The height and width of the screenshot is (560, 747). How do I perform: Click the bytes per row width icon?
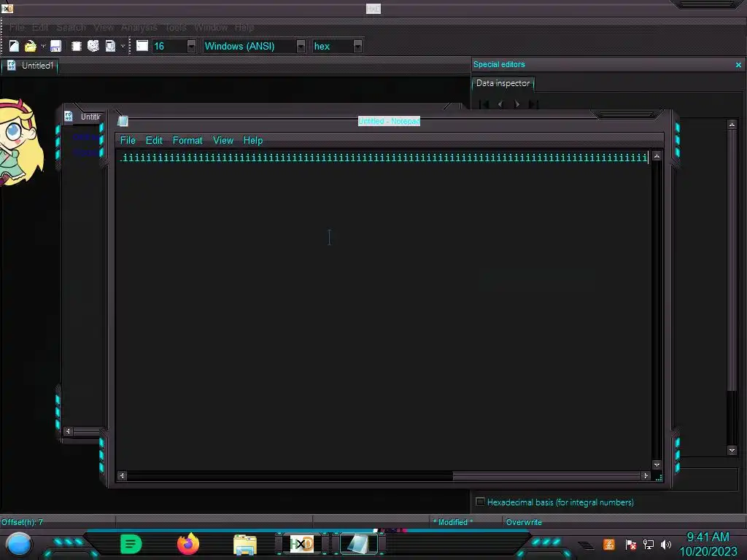[x=142, y=46]
